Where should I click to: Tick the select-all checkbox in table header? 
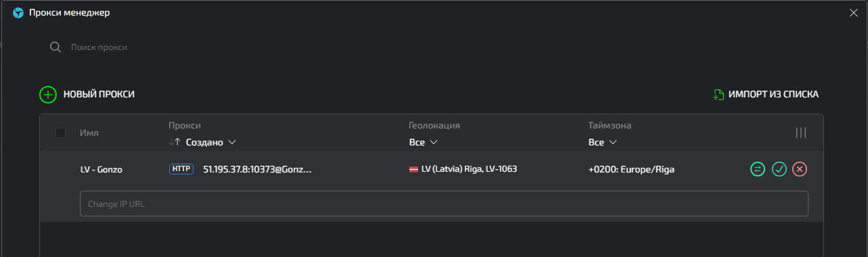pos(60,133)
